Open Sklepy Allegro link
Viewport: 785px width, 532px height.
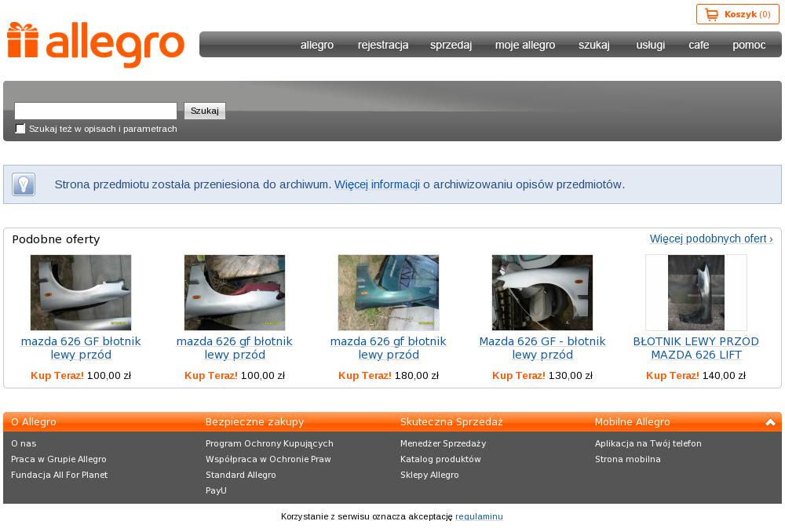click(x=429, y=475)
